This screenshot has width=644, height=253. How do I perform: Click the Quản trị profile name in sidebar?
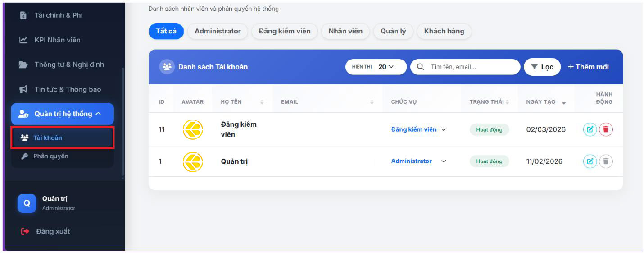click(x=55, y=199)
